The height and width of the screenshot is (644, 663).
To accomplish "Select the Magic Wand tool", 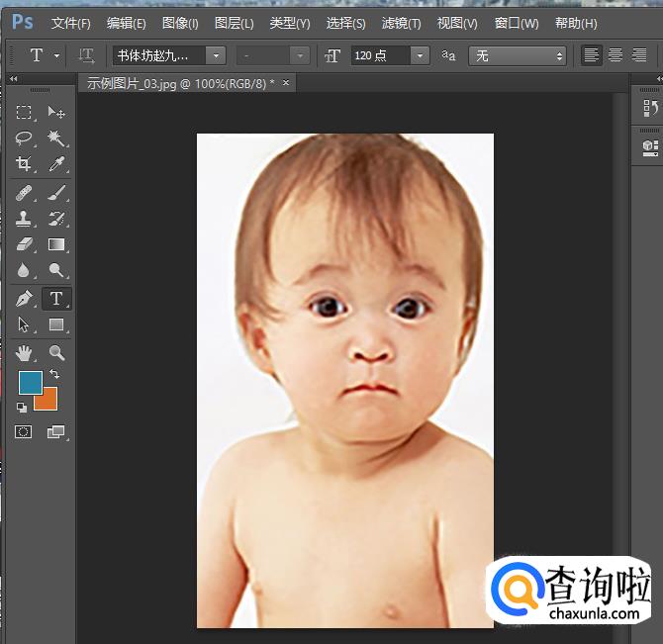I will tap(56, 138).
